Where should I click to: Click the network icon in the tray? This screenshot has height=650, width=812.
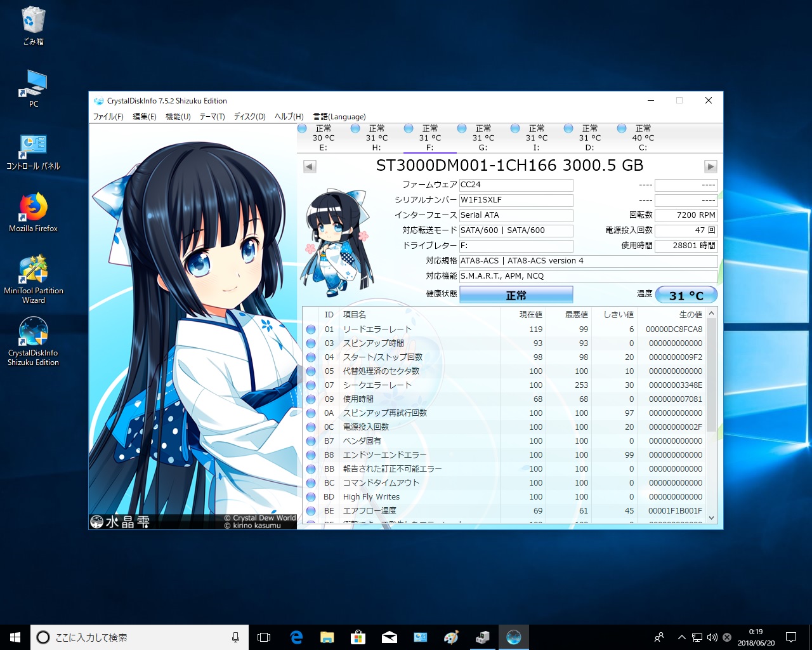697,637
